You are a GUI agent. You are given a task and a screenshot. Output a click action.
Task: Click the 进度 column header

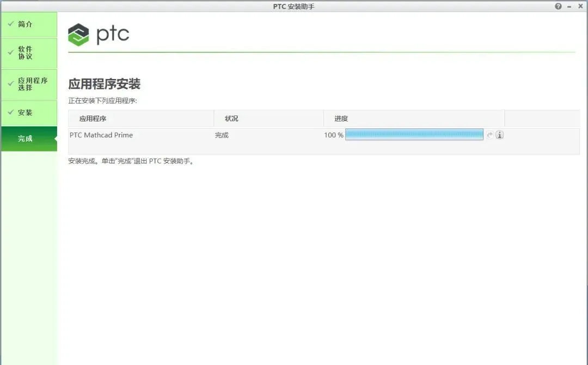414,119
